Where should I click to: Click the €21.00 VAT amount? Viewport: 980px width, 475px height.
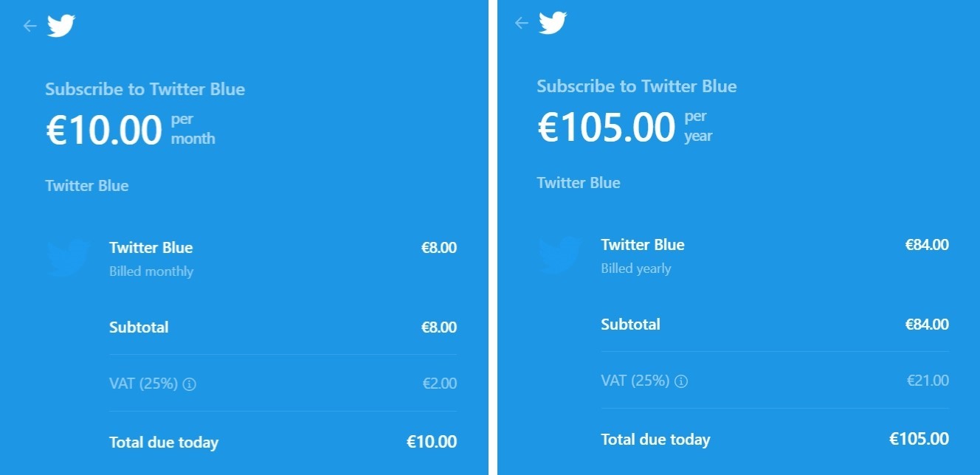coord(928,381)
